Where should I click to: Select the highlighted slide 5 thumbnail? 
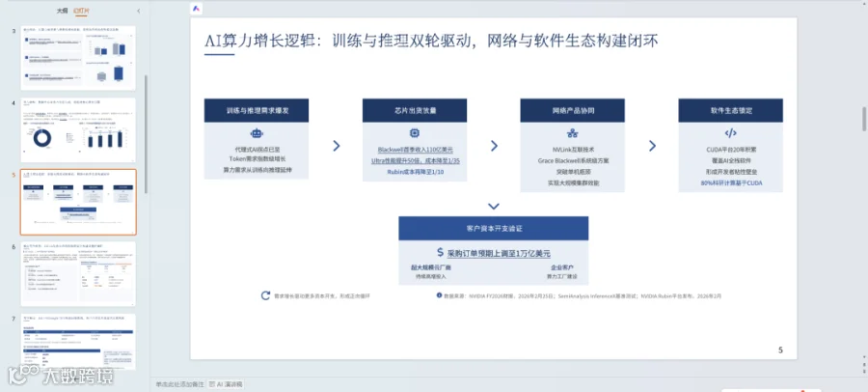[x=78, y=203]
